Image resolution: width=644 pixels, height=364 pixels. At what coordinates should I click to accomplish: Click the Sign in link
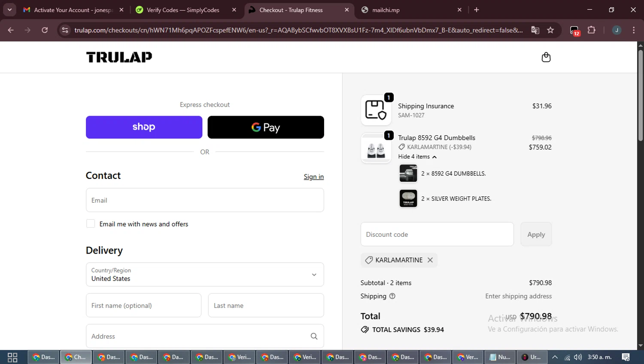(x=314, y=177)
